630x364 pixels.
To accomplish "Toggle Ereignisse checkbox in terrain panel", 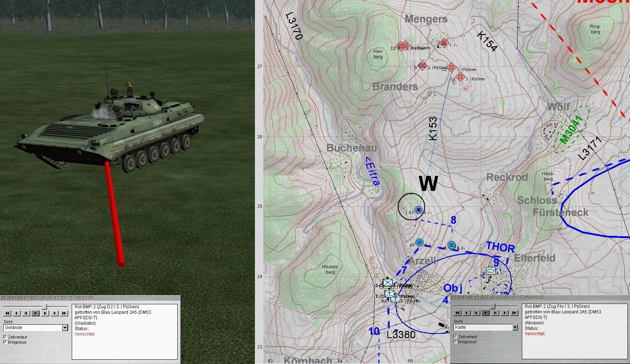I will pyautogui.click(x=5, y=342).
